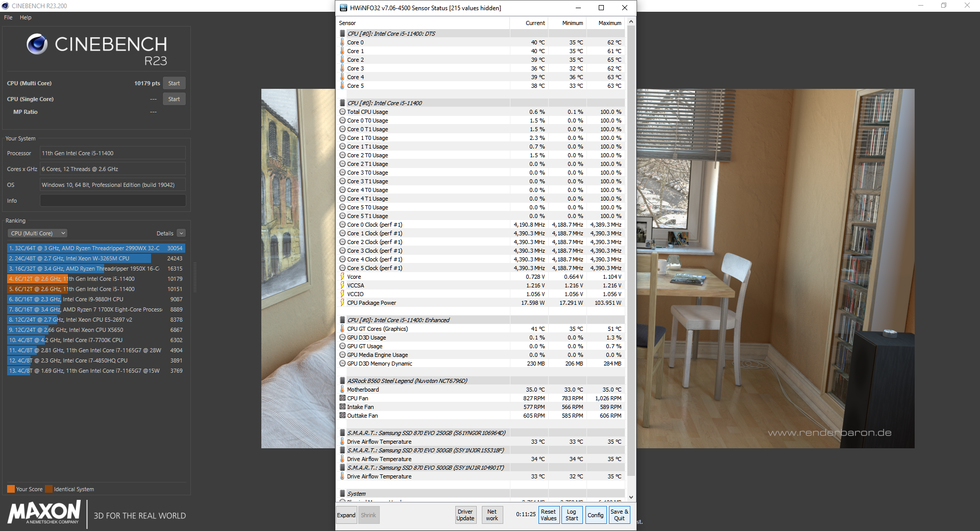Click the chip icon of the ASRock B560 Steel Legend group
The height and width of the screenshot is (531, 980).
342,381
